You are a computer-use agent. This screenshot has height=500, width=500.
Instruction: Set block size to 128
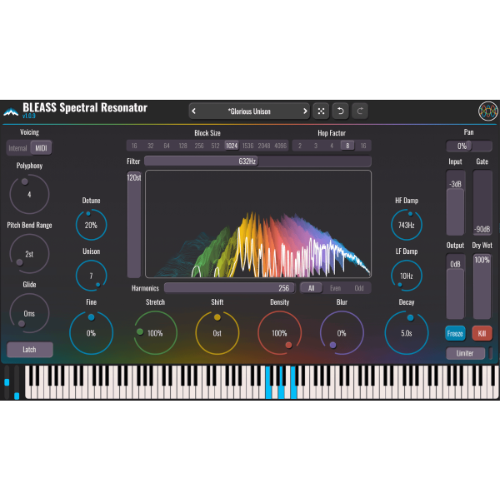coord(183,146)
